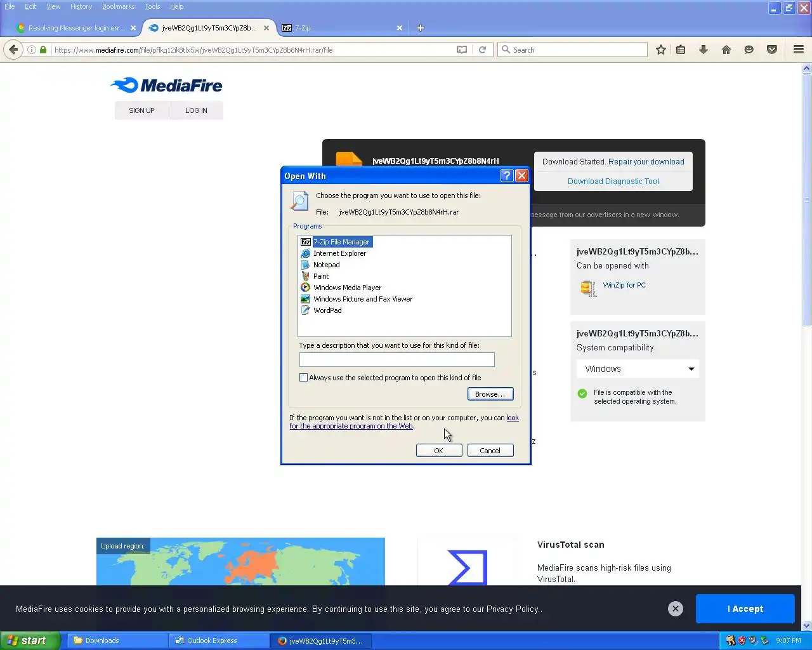Click Cancel in the Open With dialog
812x650 pixels.
490,451
